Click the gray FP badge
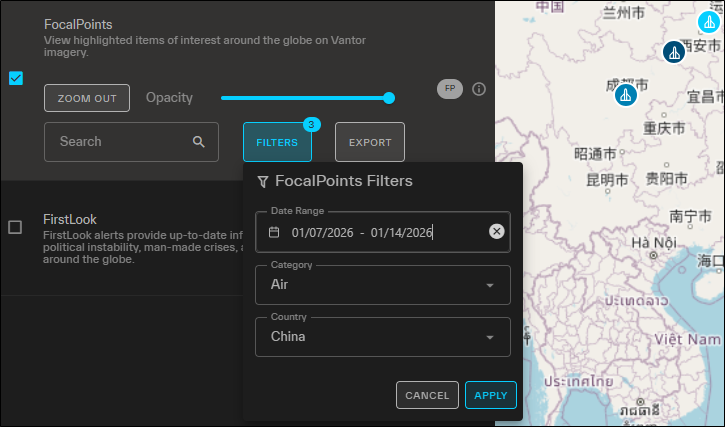The height and width of the screenshot is (427, 725). pyautogui.click(x=450, y=89)
